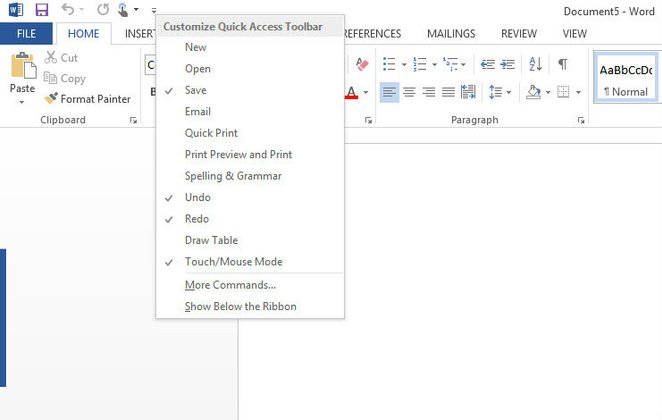This screenshot has width=662, height=420.
Task: Click the Borders grid icon
Action: [x=563, y=92]
